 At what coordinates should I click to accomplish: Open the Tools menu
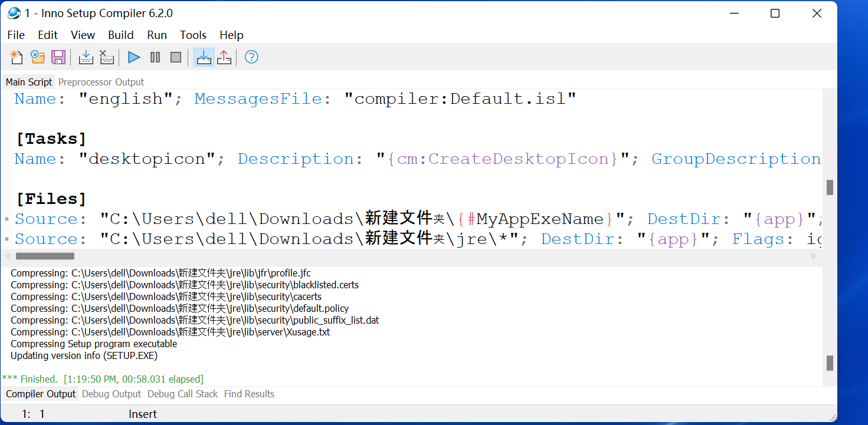(194, 35)
